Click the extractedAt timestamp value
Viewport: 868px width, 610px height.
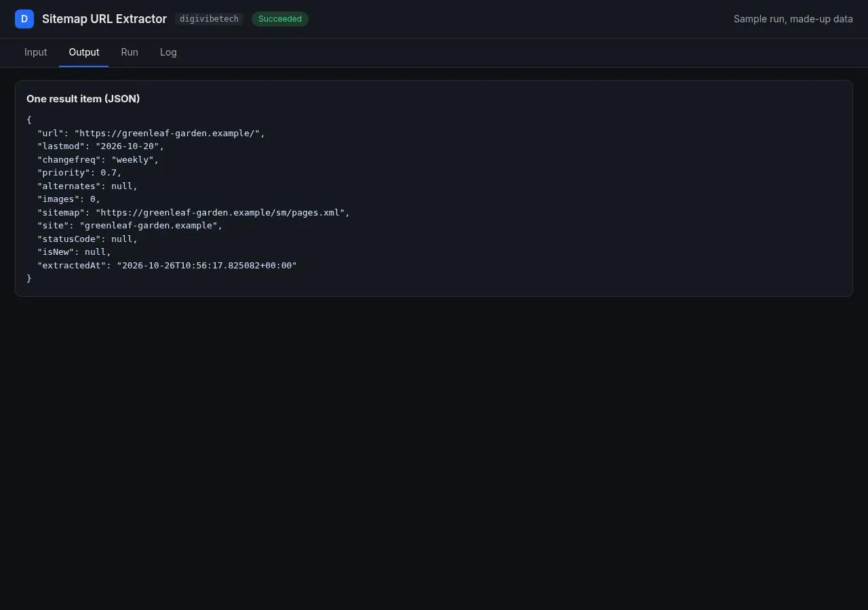tap(207, 266)
